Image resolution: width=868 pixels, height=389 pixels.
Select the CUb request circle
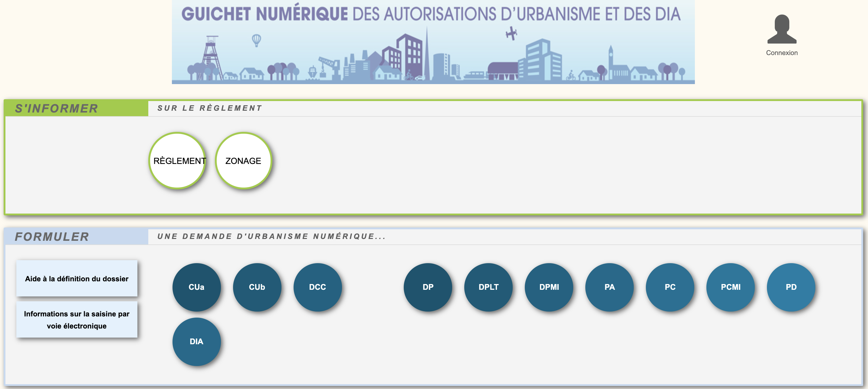pyautogui.click(x=257, y=287)
